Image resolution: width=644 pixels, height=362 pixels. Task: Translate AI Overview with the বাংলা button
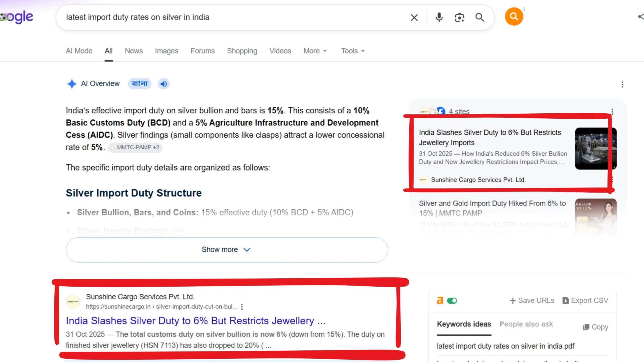tap(140, 84)
